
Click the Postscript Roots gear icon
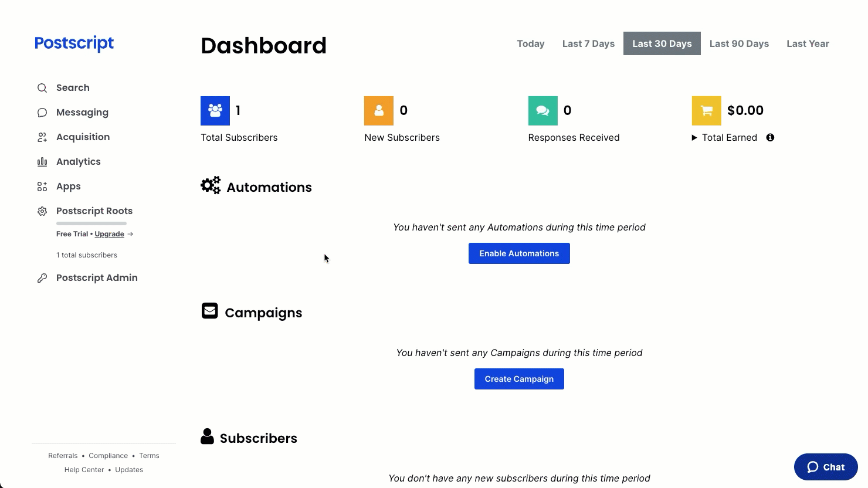42,211
